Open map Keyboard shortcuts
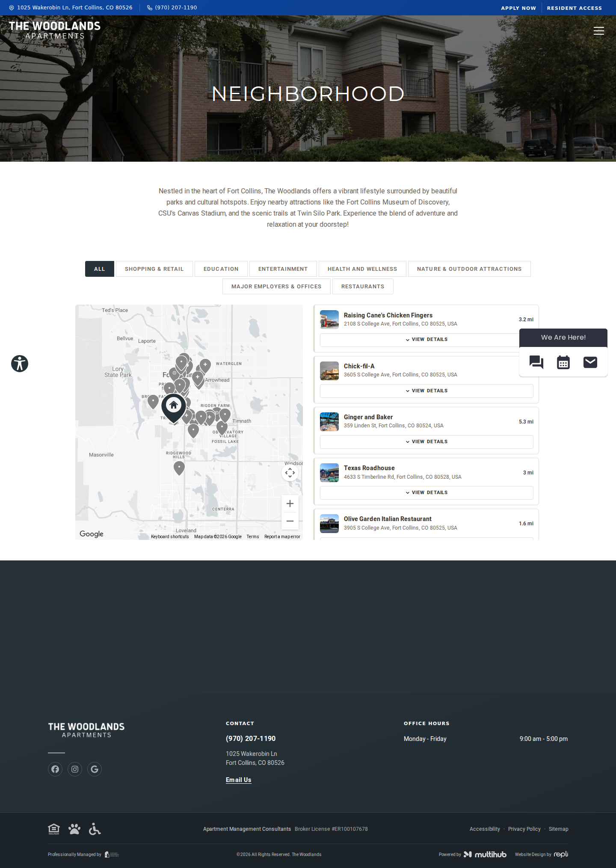The width and height of the screenshot is (616, 868). click(x=170, y=536)
